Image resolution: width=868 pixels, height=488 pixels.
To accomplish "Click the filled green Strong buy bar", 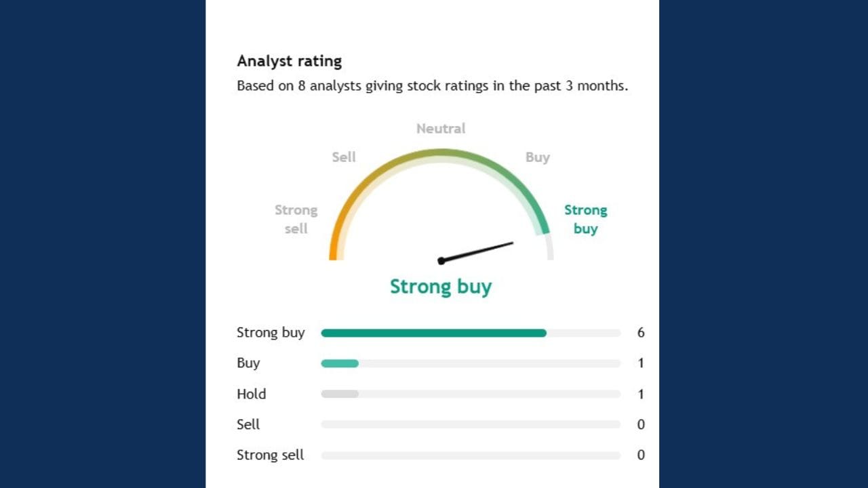I will [x=433, y=333].
